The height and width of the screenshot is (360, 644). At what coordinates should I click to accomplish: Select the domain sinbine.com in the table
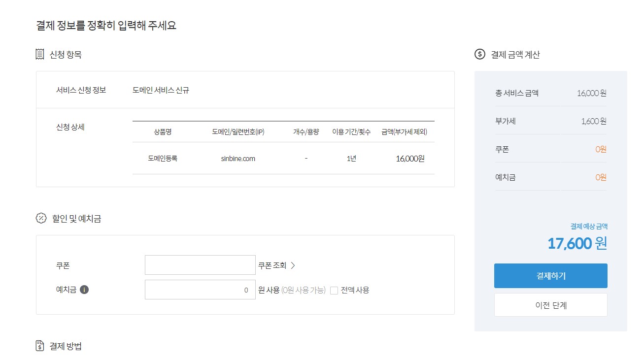[238, 159]
